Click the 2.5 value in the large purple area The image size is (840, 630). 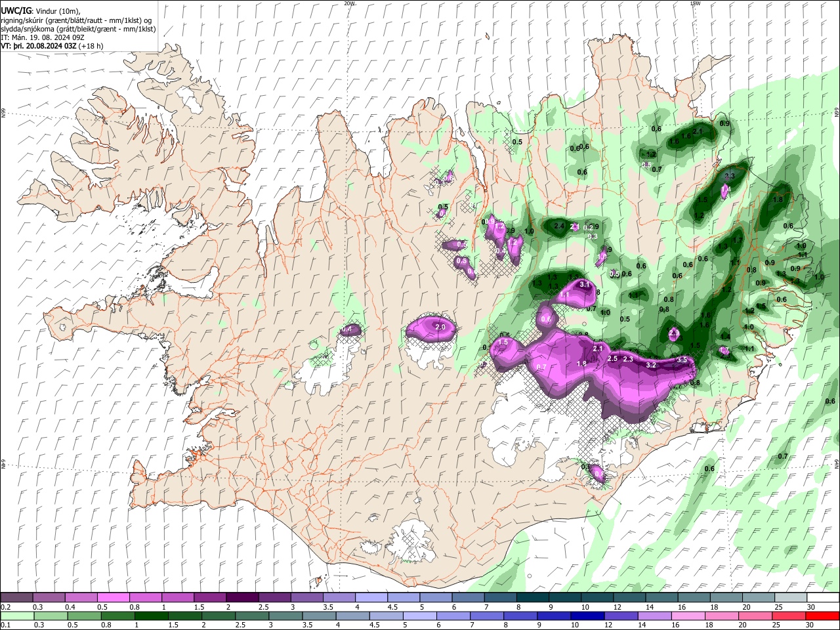[613, 358]
